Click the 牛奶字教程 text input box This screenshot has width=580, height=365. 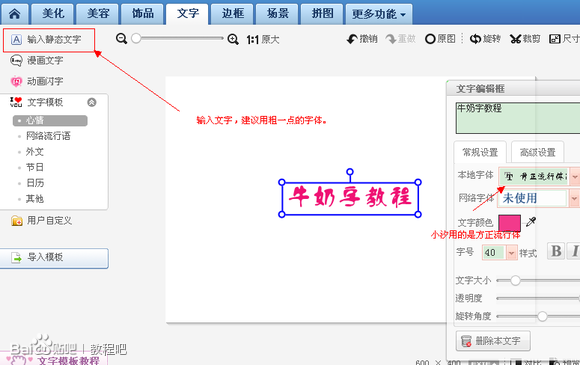coord(518,118)
